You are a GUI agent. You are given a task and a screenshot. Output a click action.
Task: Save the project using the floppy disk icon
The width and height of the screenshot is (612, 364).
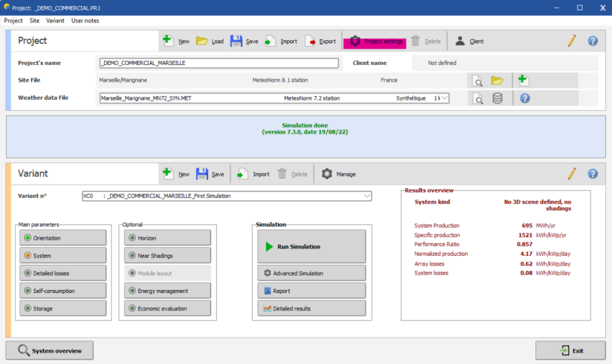(236, 41)
